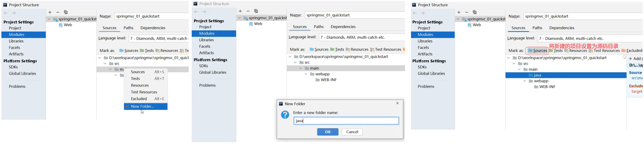The image size is (644, 147).
Task: Click the red-outlined Sources folder mark button
Action: click(x=537, y=51)
